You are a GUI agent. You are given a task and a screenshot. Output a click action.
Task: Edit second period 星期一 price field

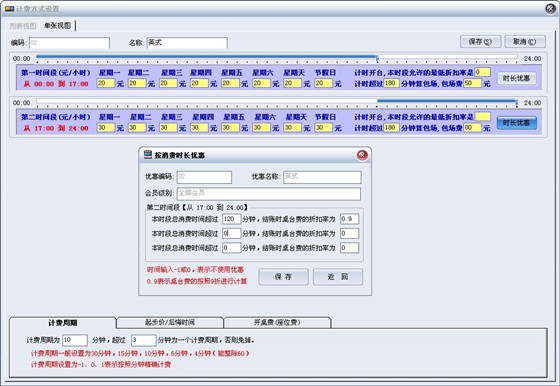(x=106, y=127)
